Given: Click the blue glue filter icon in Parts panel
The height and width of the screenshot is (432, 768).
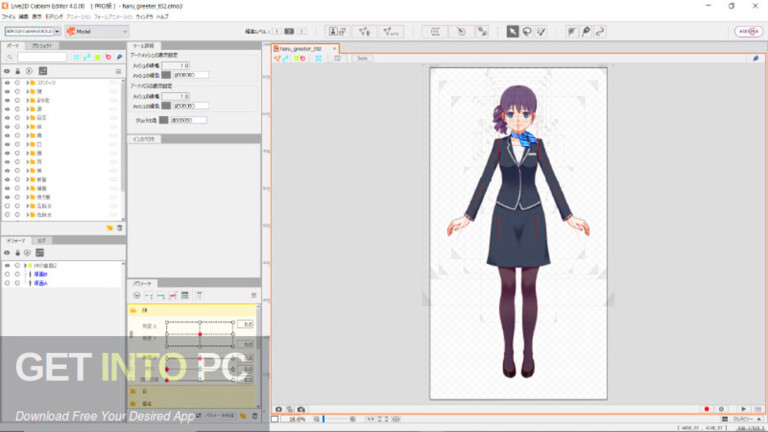Looking at the screenshot, I should pos(119,57).
